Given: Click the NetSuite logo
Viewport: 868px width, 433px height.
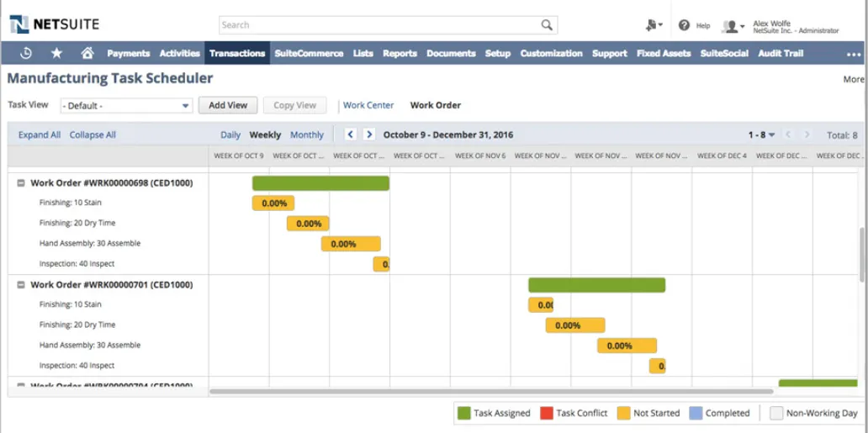Looking at the screenshot, I should 54,24.
